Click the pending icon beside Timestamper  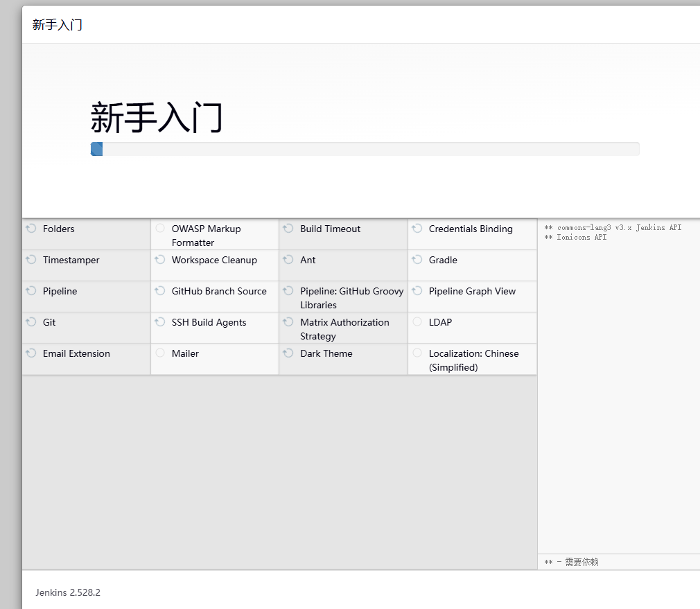(x=31, y=260)
